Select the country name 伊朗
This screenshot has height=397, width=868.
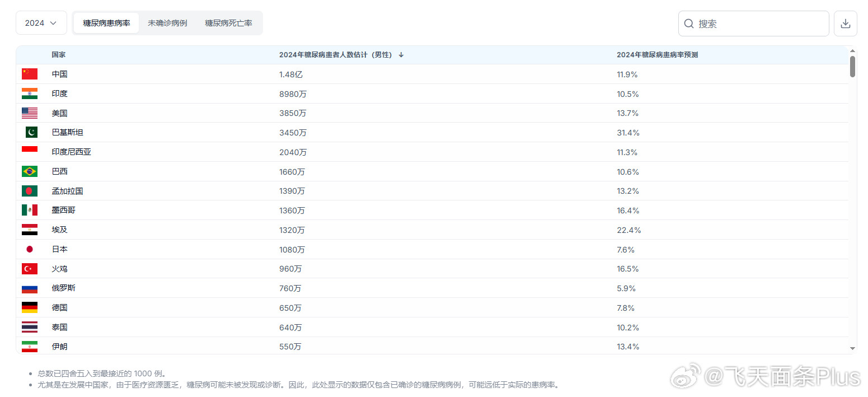(59, 347)
